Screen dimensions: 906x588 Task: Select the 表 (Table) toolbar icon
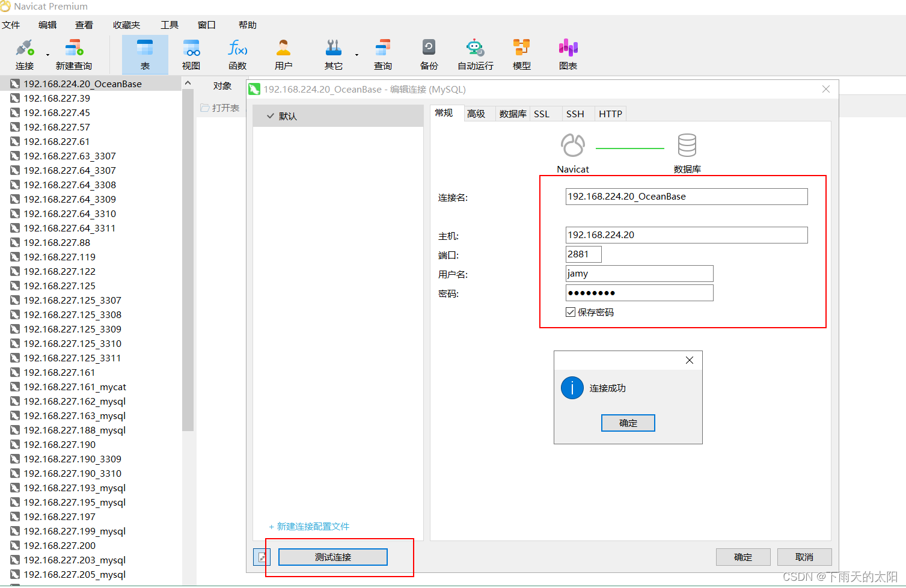(x=145, y=47)
